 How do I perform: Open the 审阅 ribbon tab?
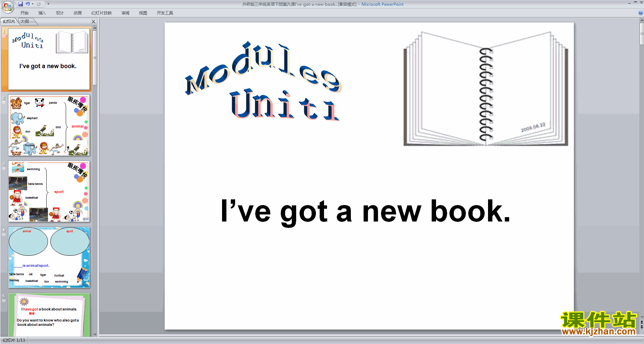click(125, 13)
